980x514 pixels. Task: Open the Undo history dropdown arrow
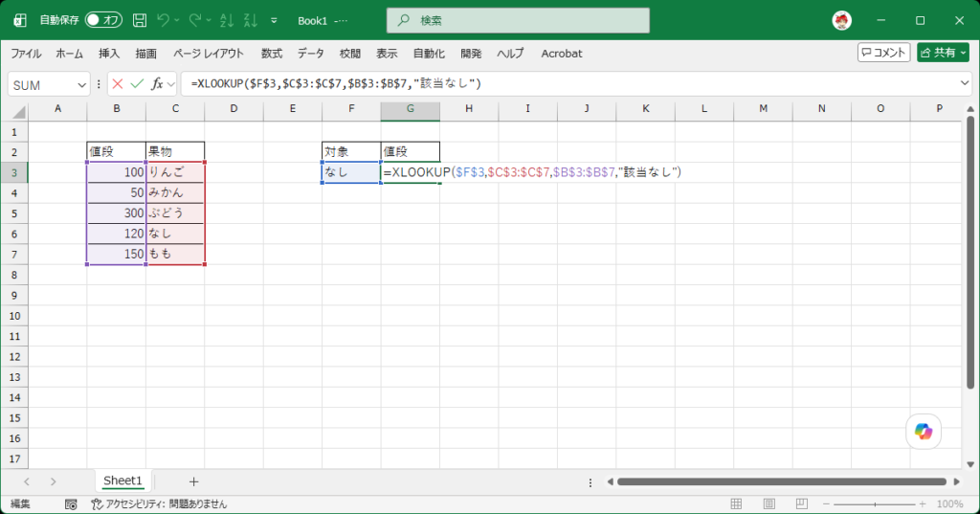coord(177,21)
